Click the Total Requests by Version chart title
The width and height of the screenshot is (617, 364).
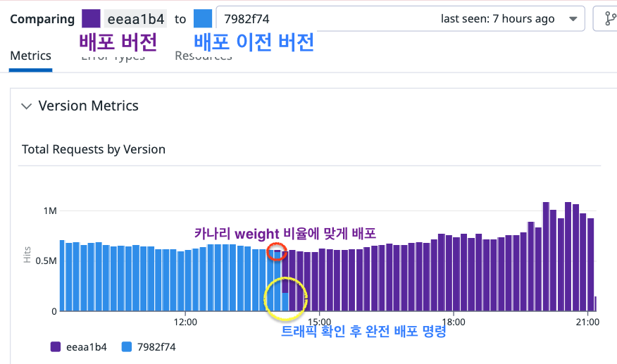click(x=94, y=149)
